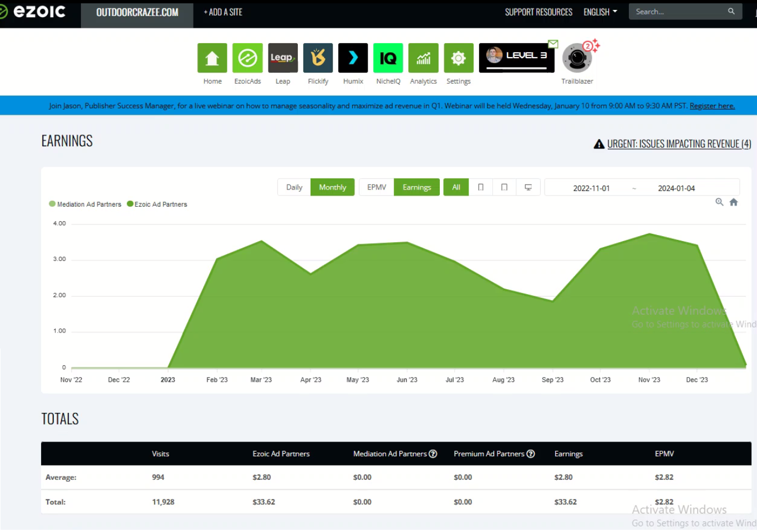This screenshot has width=757, height=532.
Task: Click the urgent warning triangle icon
Action: [599, 144]
